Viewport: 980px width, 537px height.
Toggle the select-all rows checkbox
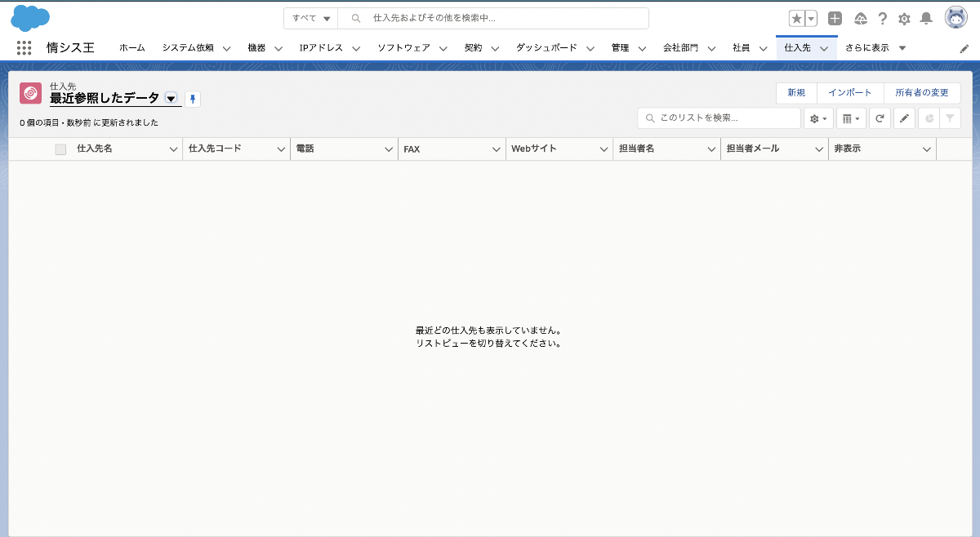(60, 149)
